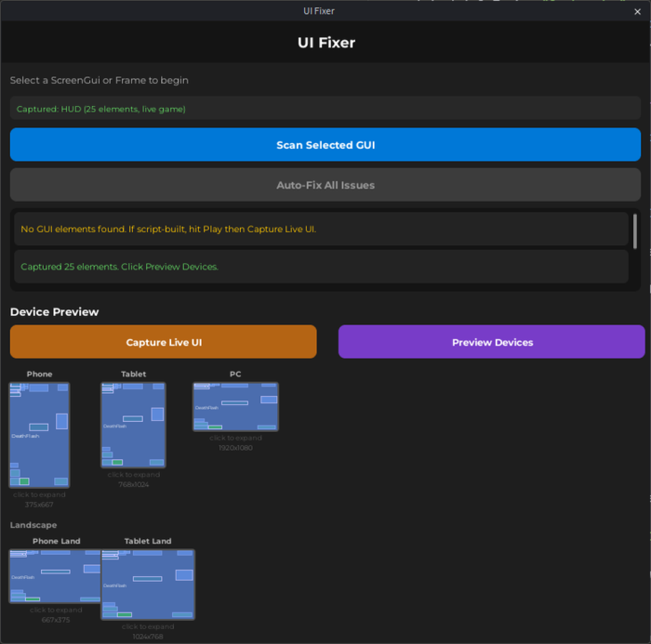
Task: Click the Landscape section label
Action: coord(33,525)
